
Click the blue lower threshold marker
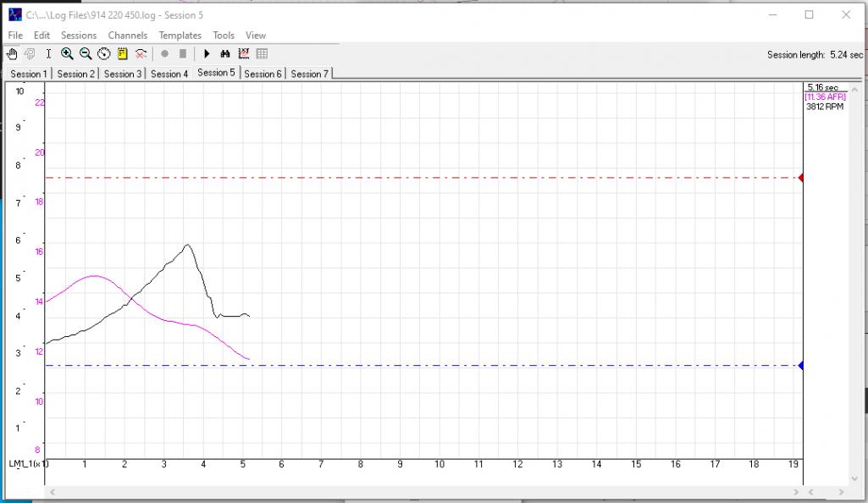point(800,365)
